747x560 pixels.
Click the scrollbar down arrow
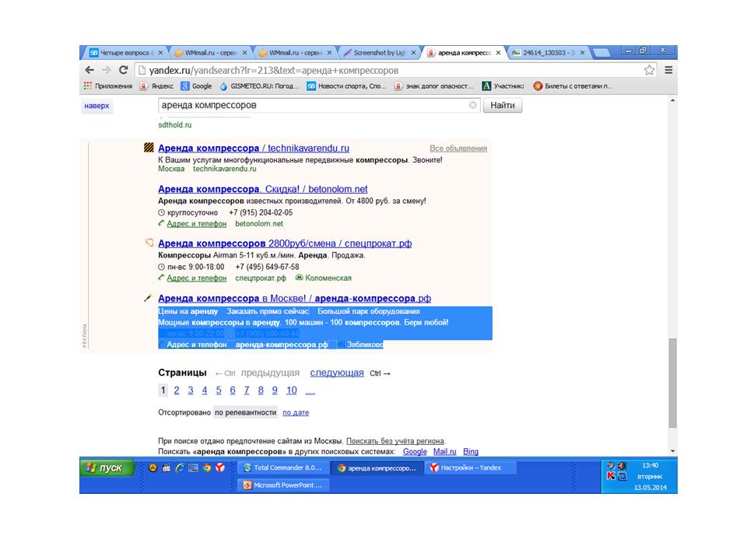click(672, 451)
